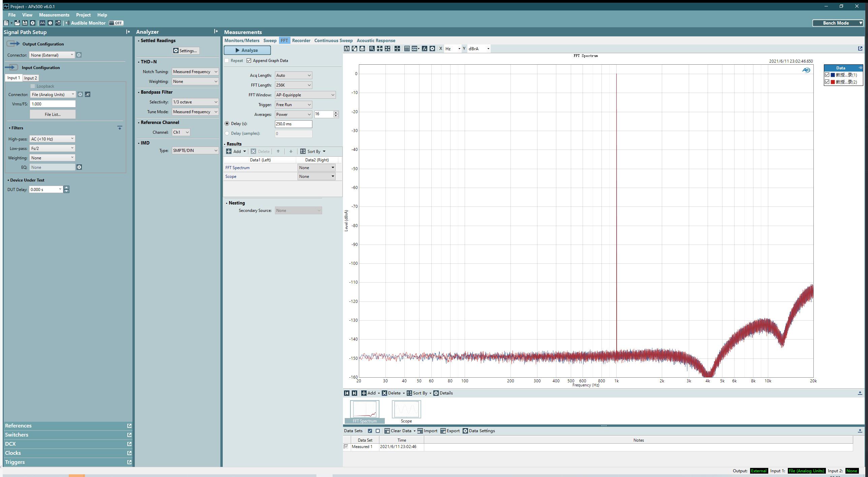Click the square wave generator icon
The image size is (868, 477).
click(42, 23)
